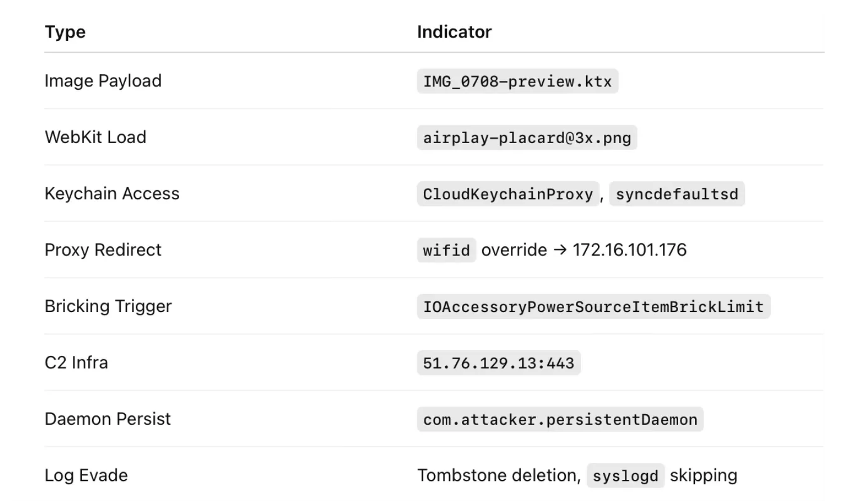The height and width of the screenshot is (504, 851).
Task: Select the Keychain Access type cell
Action: pyautogui.click(x=112, y=194)
